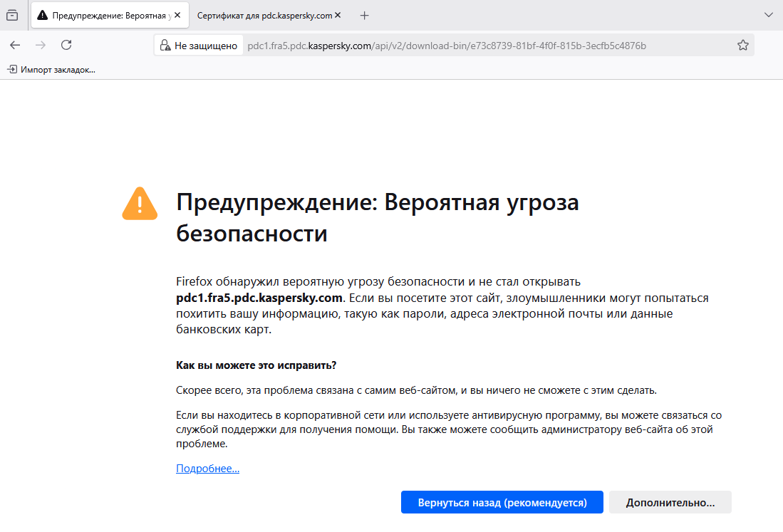The image size is (783, 532).
Task: Go back using the back arrow
Action: [x=15, y=45]
